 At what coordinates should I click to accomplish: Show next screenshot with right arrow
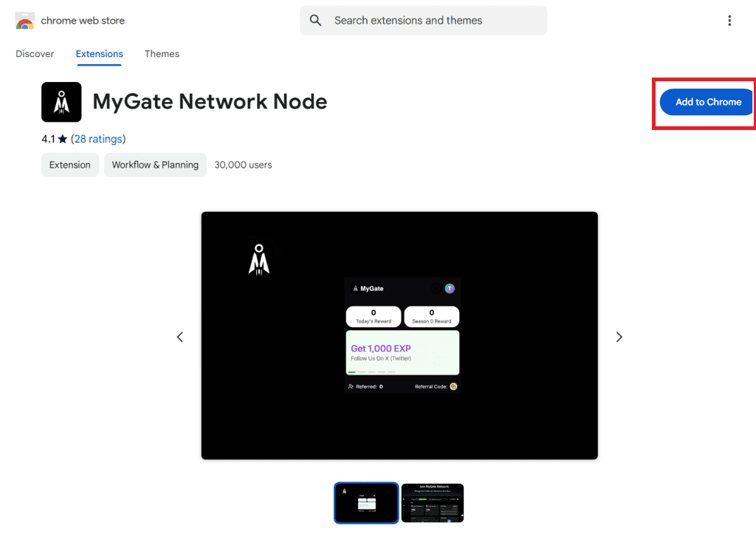(x=619, y=337)
